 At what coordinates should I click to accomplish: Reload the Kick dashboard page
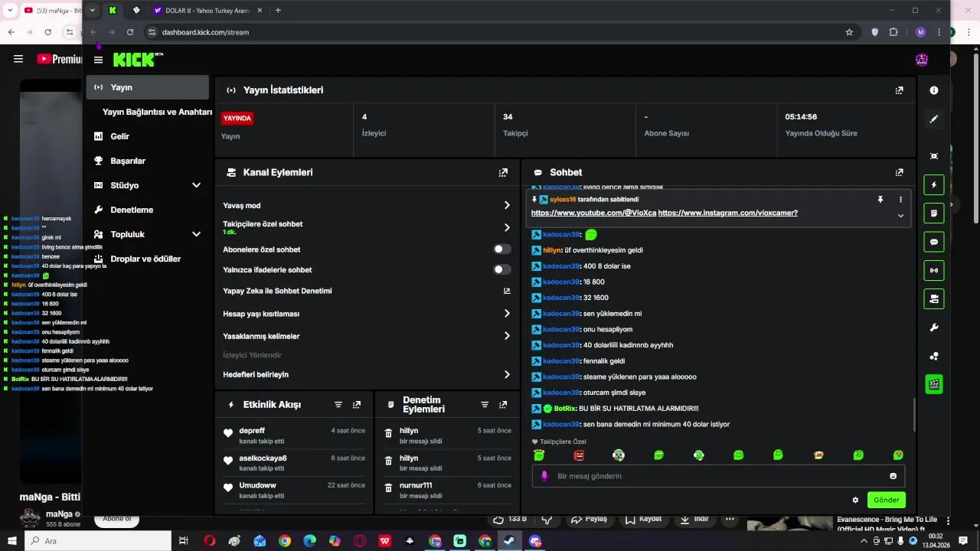pyautogui.click(x=130, y=32)
